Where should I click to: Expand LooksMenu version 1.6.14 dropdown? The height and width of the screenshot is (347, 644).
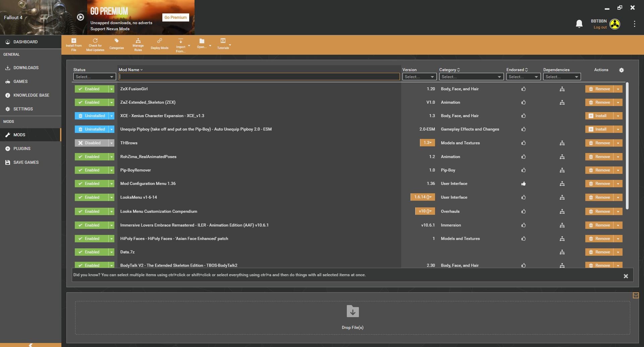(423, 197)
